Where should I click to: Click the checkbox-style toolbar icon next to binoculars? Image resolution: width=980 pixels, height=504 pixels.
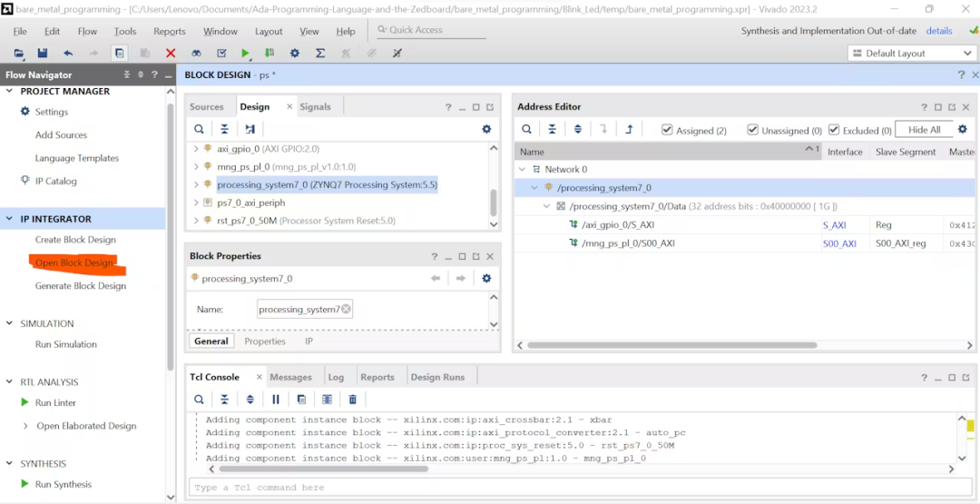coord(221,54)
